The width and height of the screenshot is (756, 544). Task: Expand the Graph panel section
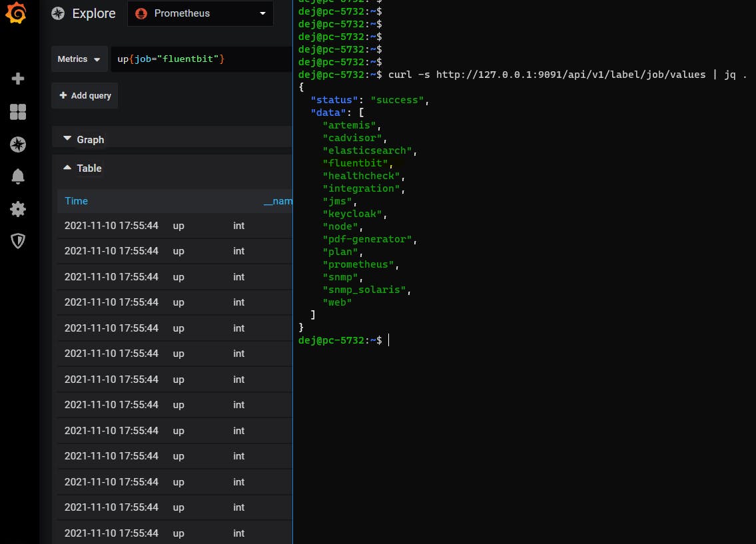coord(84,139)
